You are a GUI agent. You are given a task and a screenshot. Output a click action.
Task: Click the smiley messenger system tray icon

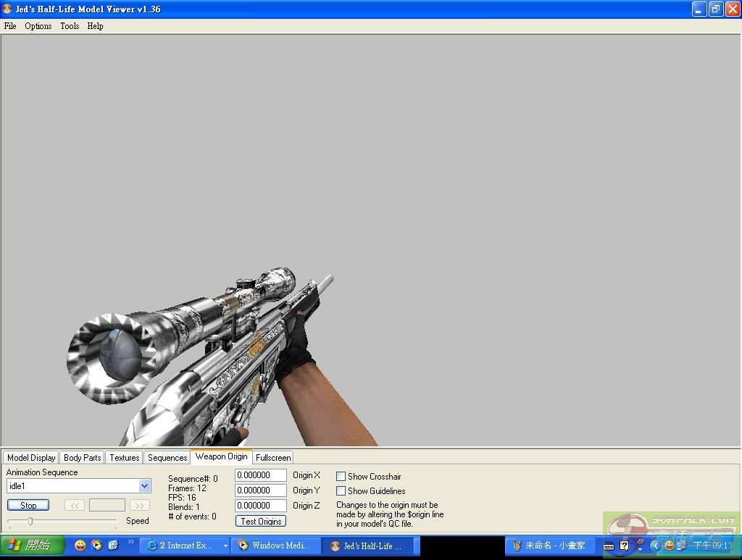pos(669,546)
